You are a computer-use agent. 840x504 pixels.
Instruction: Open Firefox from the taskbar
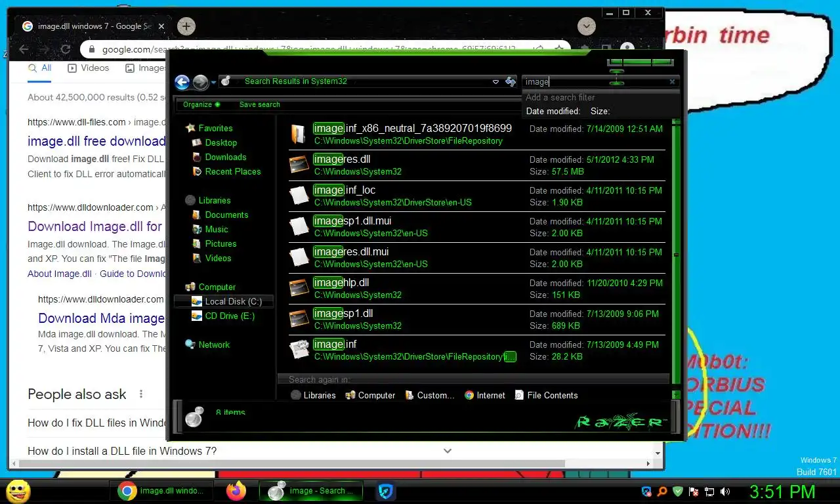pos(236,490)
